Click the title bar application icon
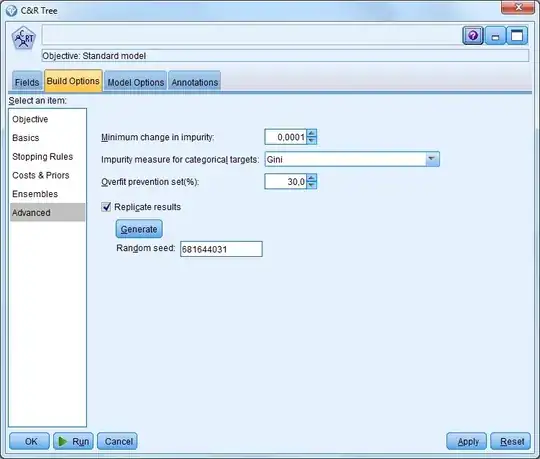 [x=11, y=11]
